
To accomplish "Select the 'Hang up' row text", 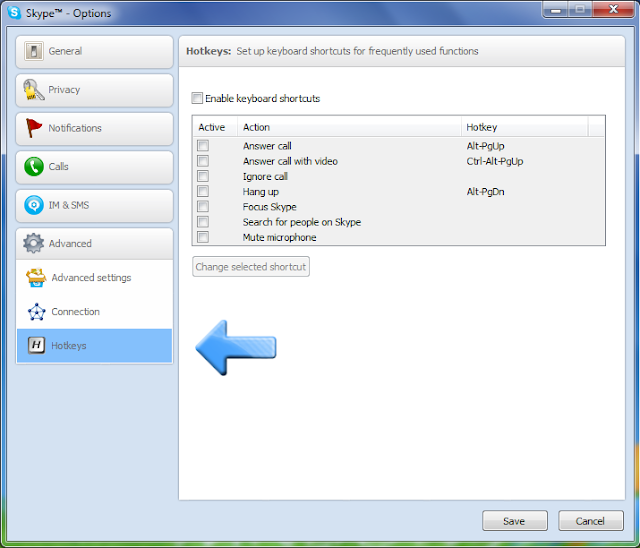I will pyautogui.click(x=260, y=192).
